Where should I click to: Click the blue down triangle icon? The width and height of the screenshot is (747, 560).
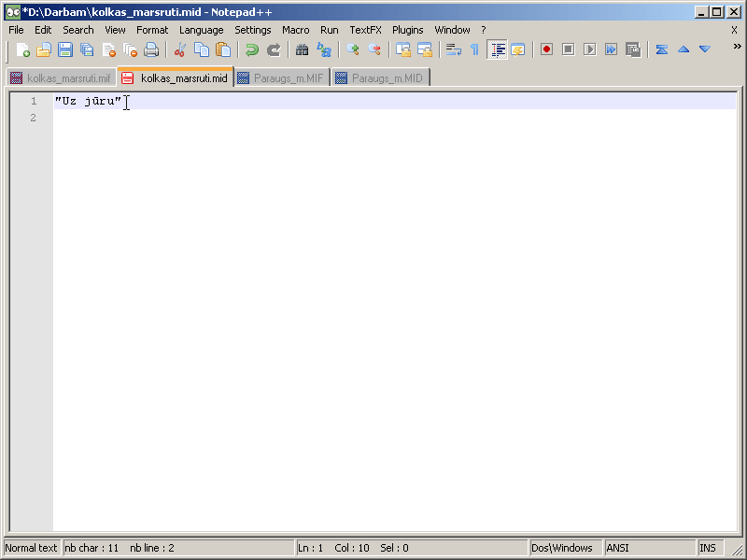(705, 49)
